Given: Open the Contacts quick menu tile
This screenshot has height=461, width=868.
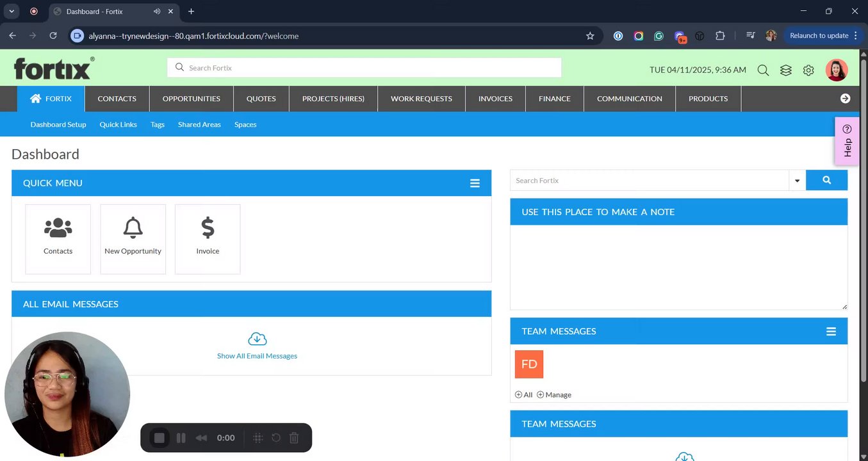Looking at the screenshot, I should click(x=58, y=239).
